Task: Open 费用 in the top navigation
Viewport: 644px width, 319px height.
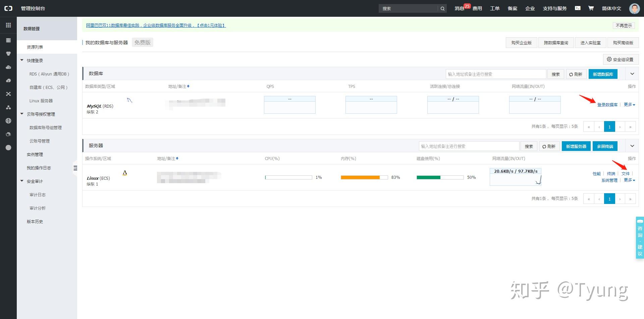Action: click(477, 8)
